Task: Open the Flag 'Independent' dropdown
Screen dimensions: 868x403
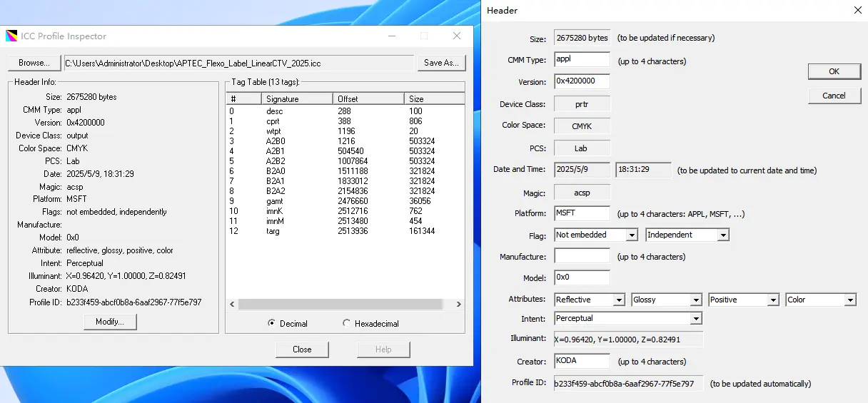Action: click(687, 235)
